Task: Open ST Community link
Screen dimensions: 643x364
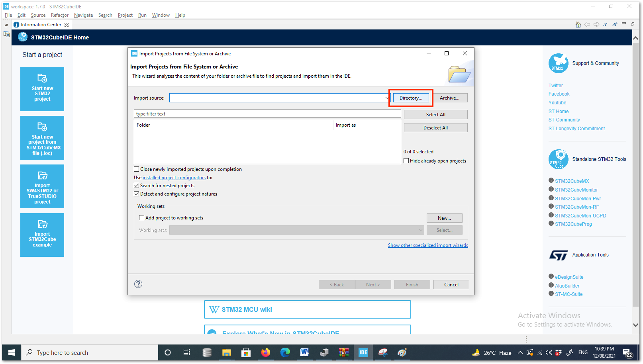Action: [564, 120]
